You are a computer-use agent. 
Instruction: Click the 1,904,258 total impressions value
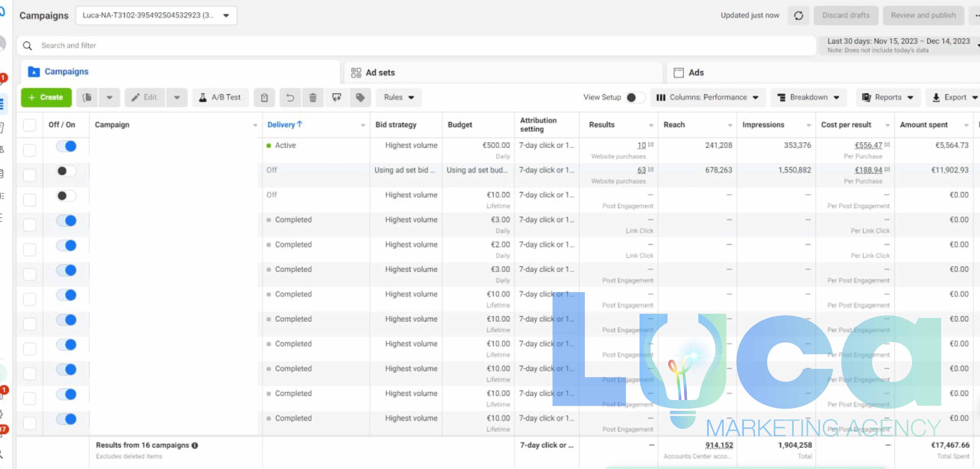click(x=795, y=445)
